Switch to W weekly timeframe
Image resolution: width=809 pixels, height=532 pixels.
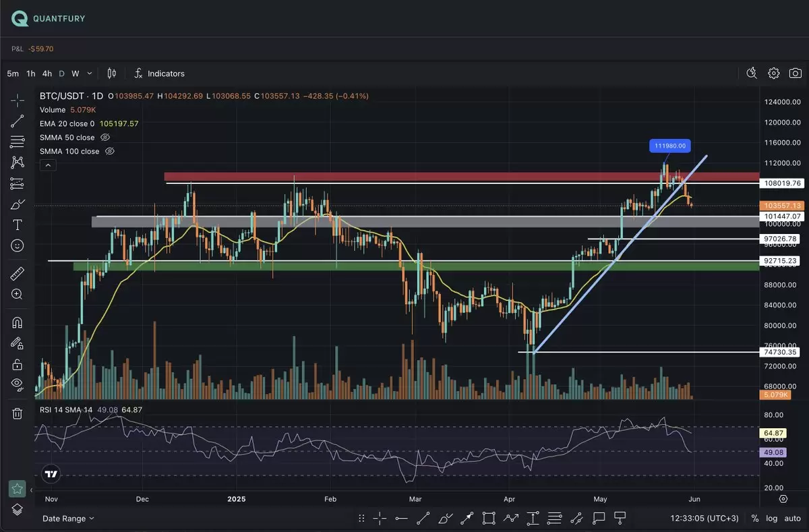[76, 73]
